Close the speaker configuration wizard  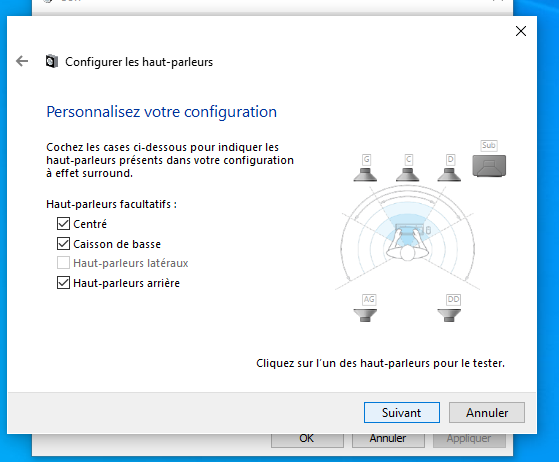click(521, 31)
